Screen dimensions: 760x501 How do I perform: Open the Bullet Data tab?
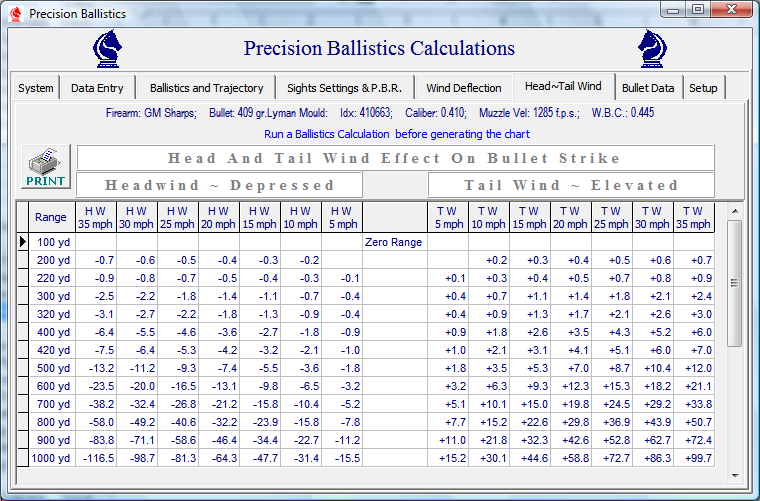[x=648, y=88]
